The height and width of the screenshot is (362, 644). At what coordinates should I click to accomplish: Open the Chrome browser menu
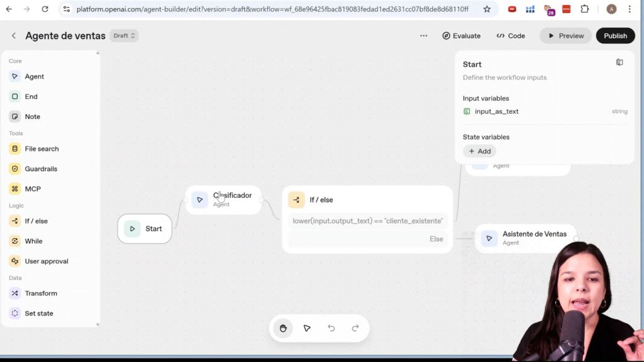pos(631,9)
